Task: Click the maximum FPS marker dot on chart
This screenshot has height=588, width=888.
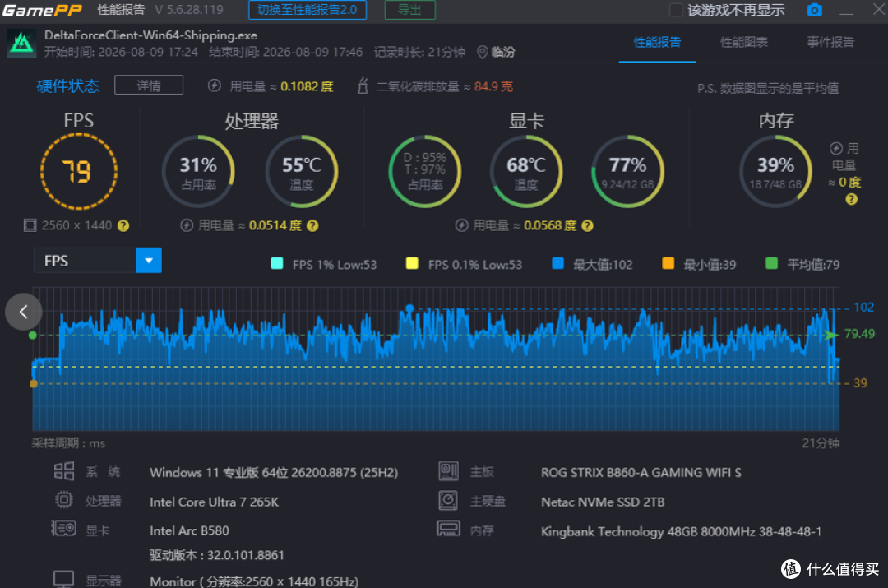Action: click(x=409, y=308)
